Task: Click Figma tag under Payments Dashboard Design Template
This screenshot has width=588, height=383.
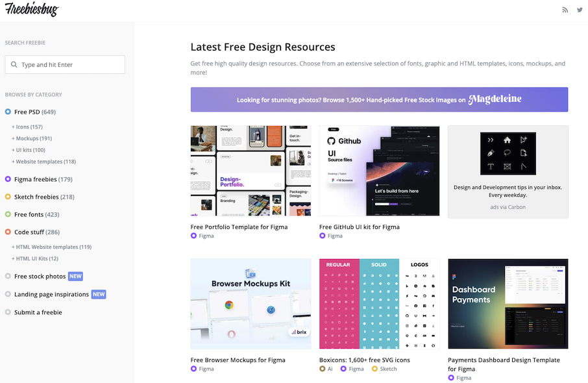Action: coord(459,378)
